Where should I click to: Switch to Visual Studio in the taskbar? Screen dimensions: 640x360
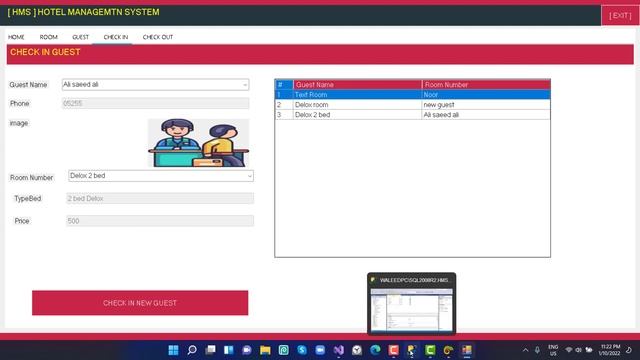coord(339,350)
